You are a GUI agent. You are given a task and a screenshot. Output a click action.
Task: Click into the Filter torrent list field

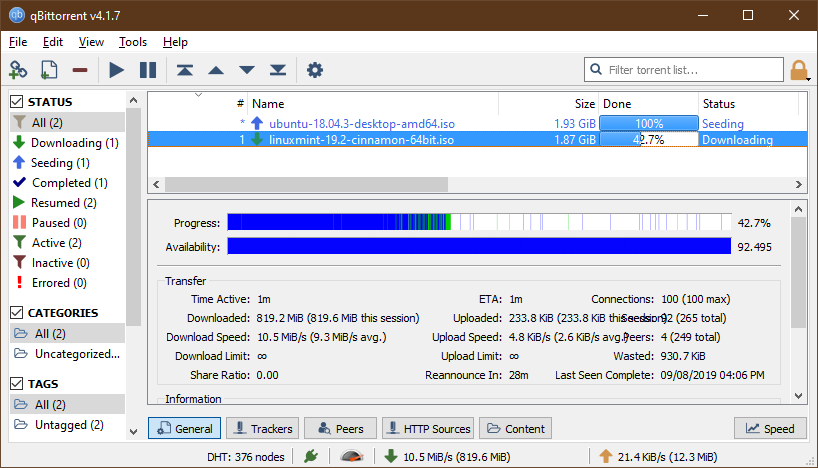point(690,70)
